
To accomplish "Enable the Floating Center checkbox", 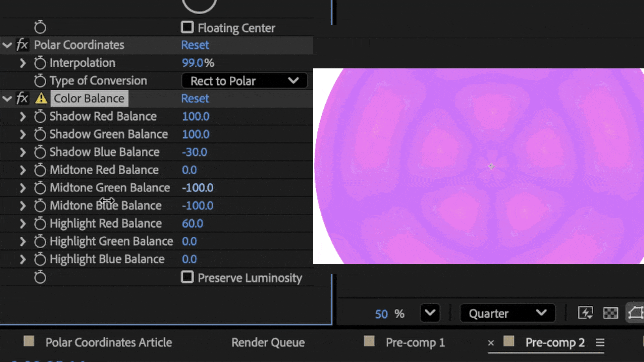I will 187,27.
